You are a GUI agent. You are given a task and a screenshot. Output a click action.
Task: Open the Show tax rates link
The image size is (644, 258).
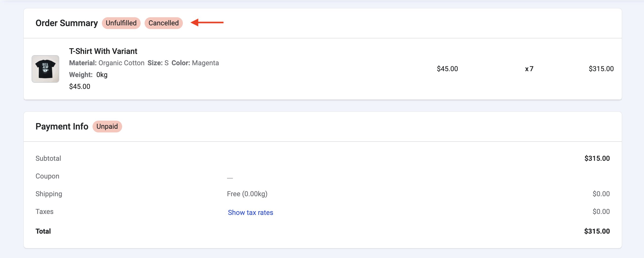[x=250, y=212]
